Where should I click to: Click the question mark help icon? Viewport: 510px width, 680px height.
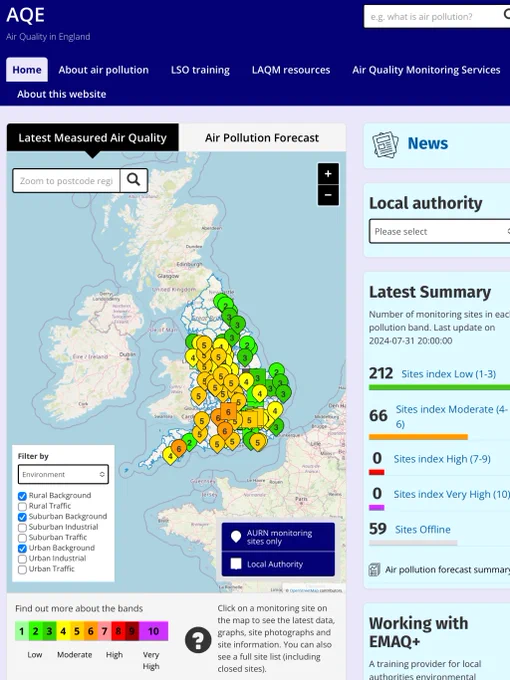pyautogui.click(x=198, y=640)
